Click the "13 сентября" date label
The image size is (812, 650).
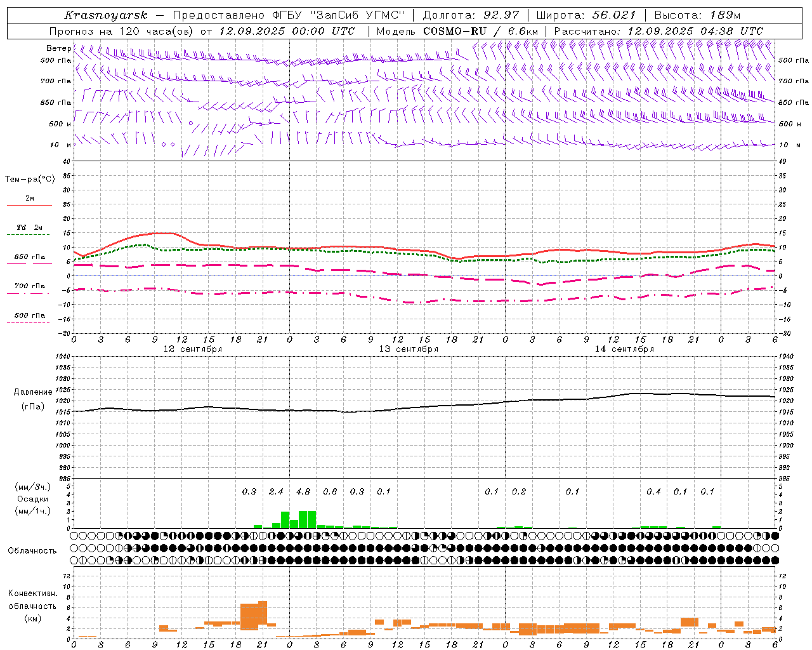tap(409, 349)
